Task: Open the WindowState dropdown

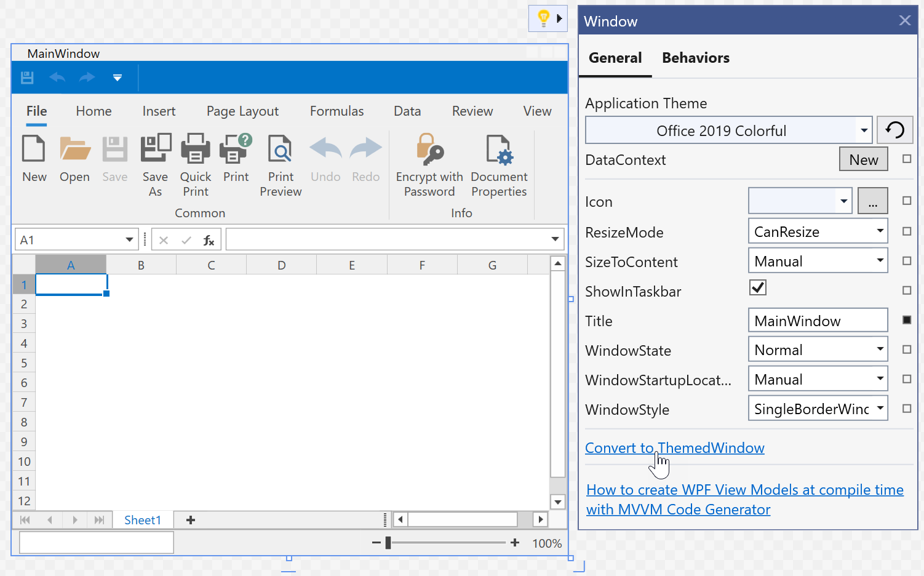Action: pos(880,350)
